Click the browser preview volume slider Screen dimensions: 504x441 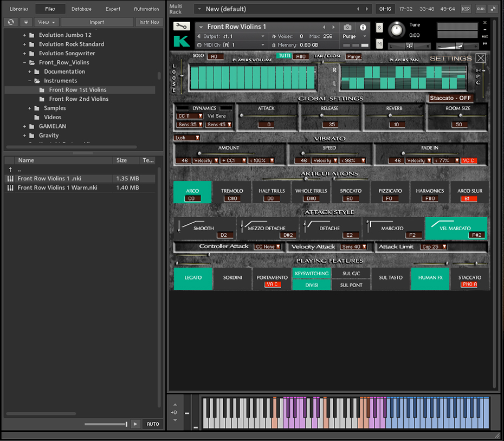[106, 424]
